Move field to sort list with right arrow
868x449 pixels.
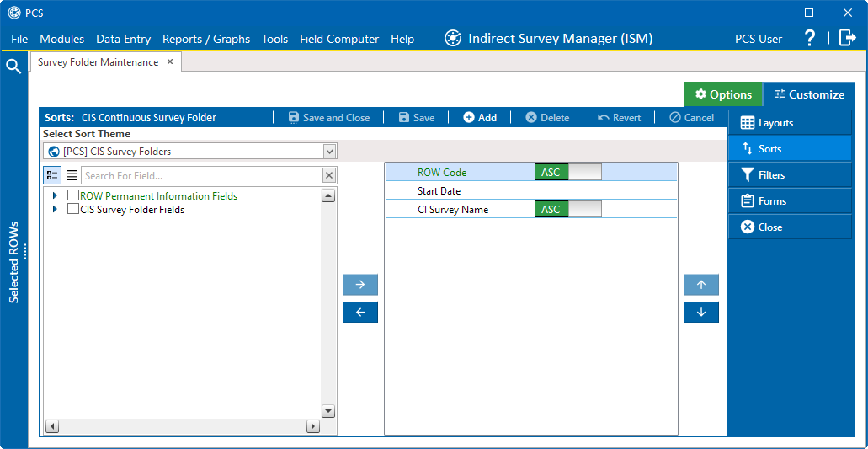coord(360,285)
